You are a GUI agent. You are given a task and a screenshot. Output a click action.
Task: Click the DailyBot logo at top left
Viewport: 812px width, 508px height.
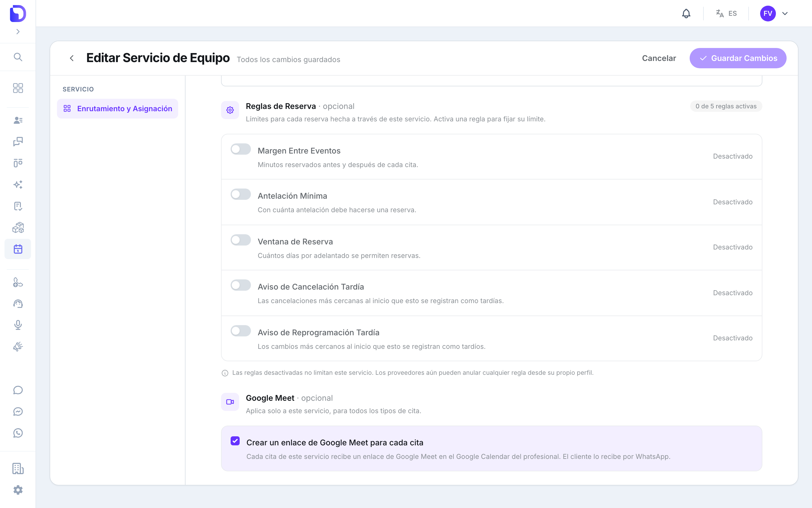[x=18, y=14]
